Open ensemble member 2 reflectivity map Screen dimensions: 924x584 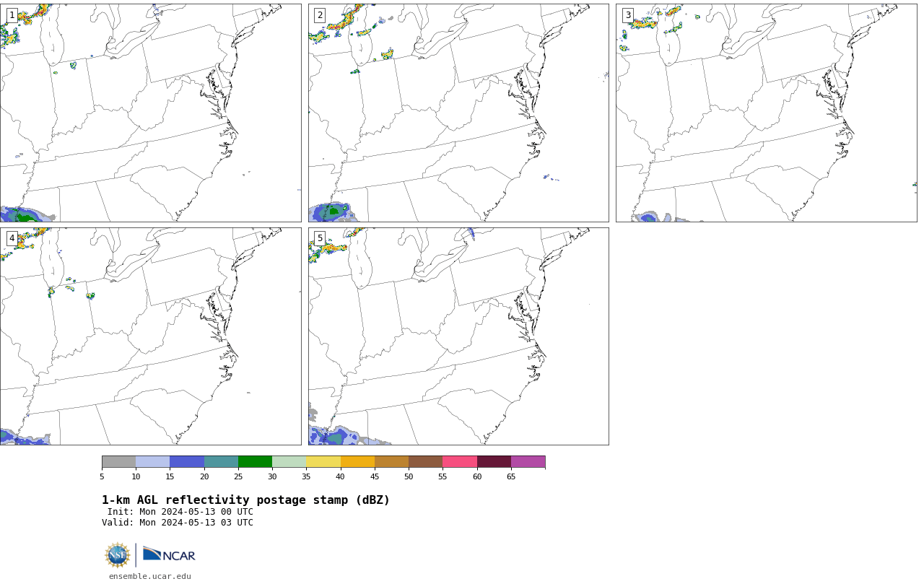point(458,113)
